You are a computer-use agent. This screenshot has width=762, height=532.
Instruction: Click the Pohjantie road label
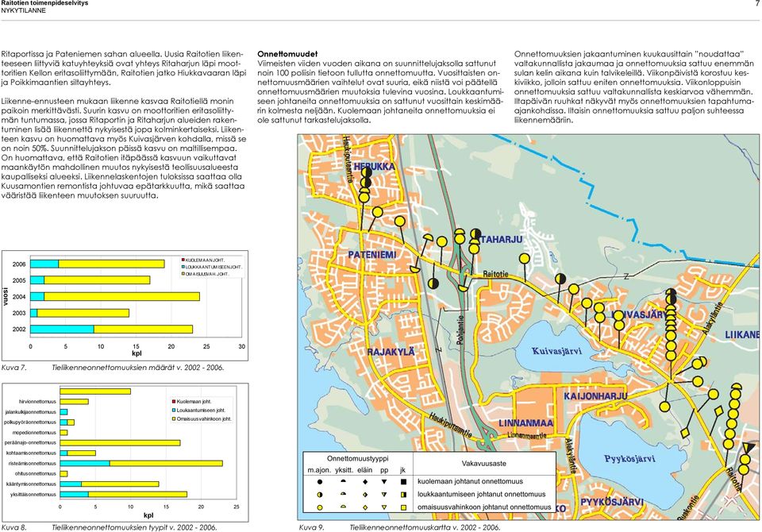460,330
